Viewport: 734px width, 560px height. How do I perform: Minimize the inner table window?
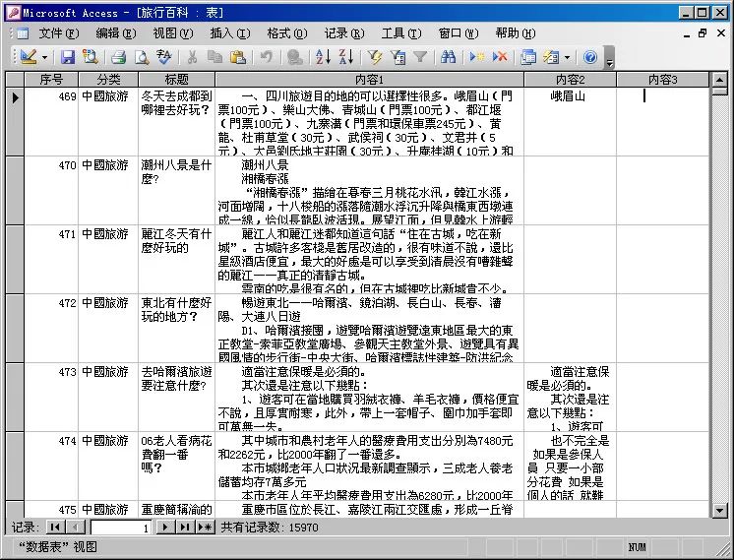686,33
